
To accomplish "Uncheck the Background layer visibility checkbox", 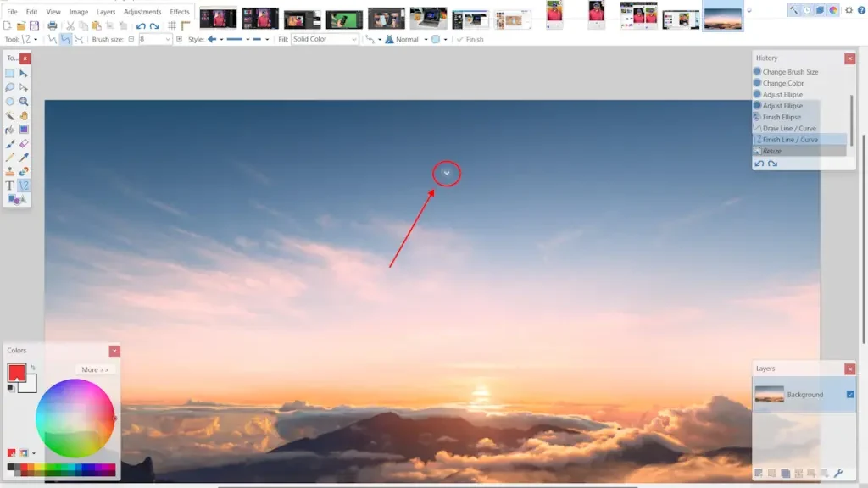I will tap(850, 394).
